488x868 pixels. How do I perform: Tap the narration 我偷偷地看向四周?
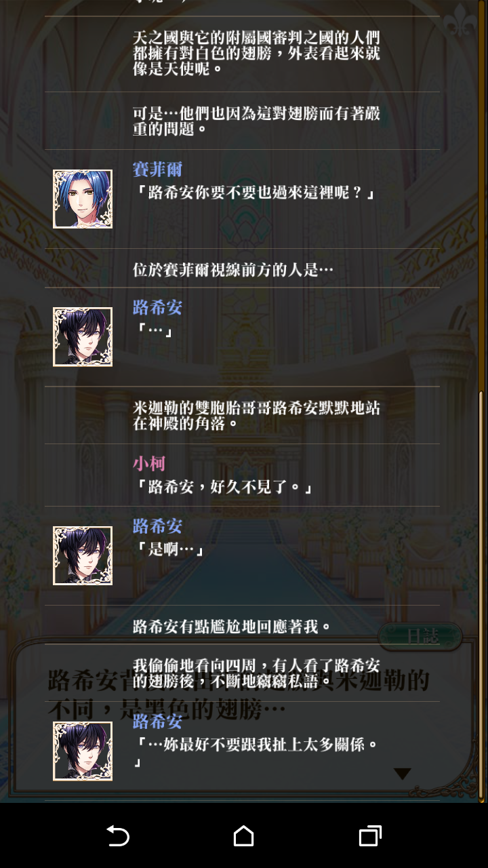[256, 673]
